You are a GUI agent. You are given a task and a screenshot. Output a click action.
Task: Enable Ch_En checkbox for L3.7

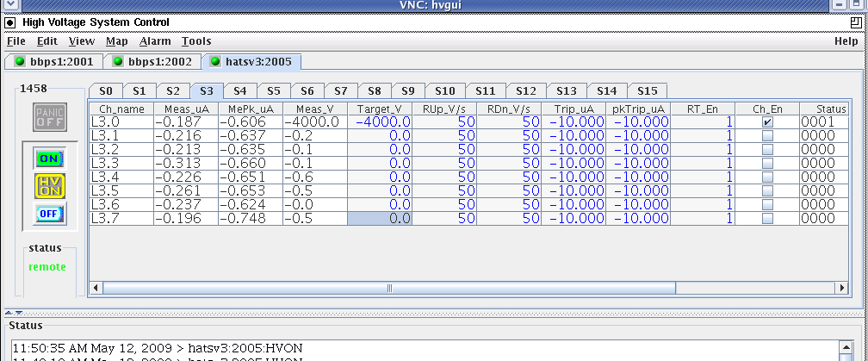pos(767,219)
